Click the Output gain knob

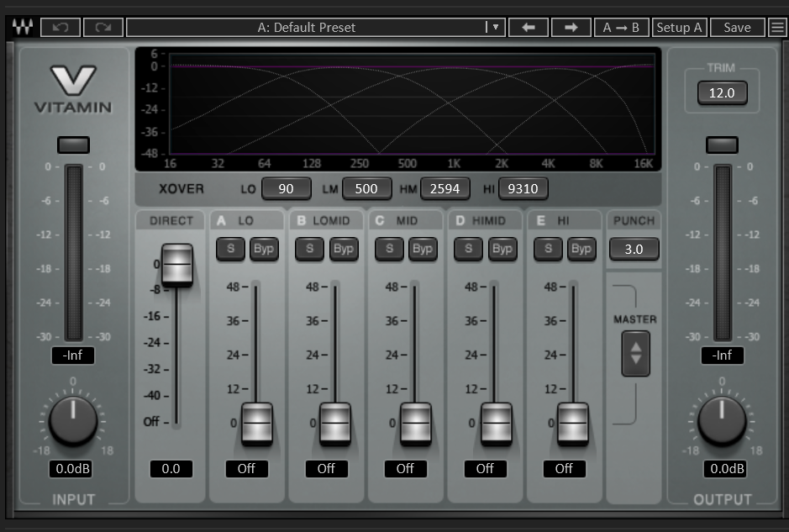coord(722,421)
